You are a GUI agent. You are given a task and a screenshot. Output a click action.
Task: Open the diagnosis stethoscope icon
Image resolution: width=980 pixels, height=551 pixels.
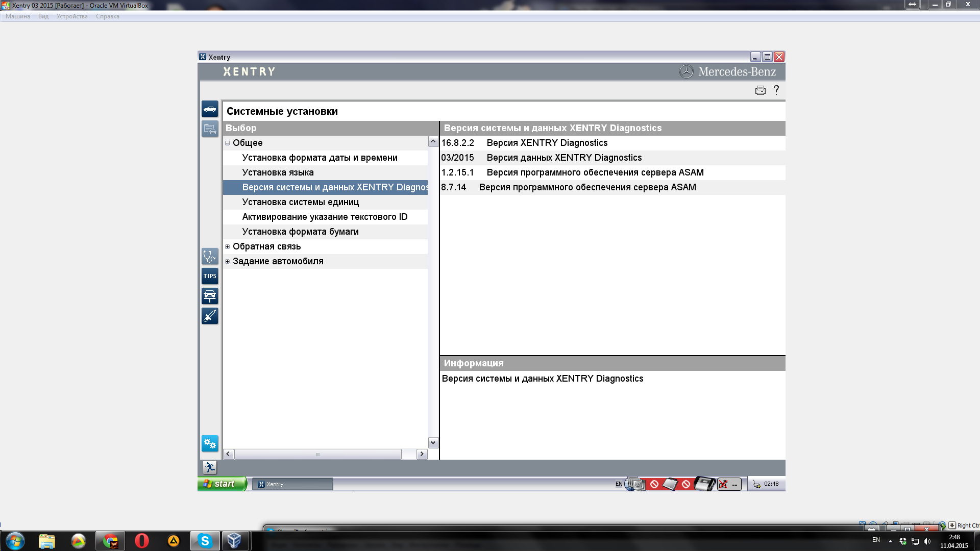click(210, 256)
